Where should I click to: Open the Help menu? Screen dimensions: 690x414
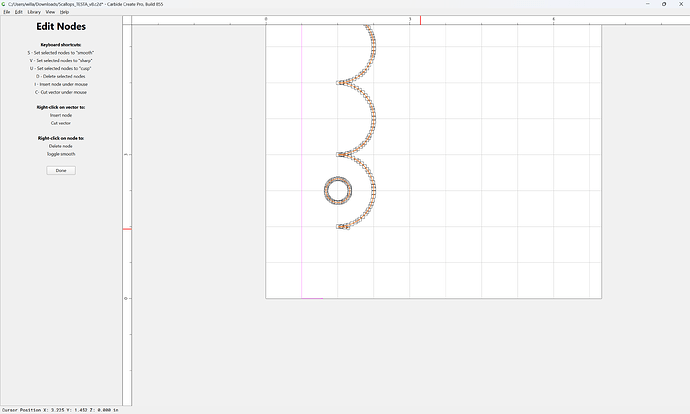coord(64,12)
